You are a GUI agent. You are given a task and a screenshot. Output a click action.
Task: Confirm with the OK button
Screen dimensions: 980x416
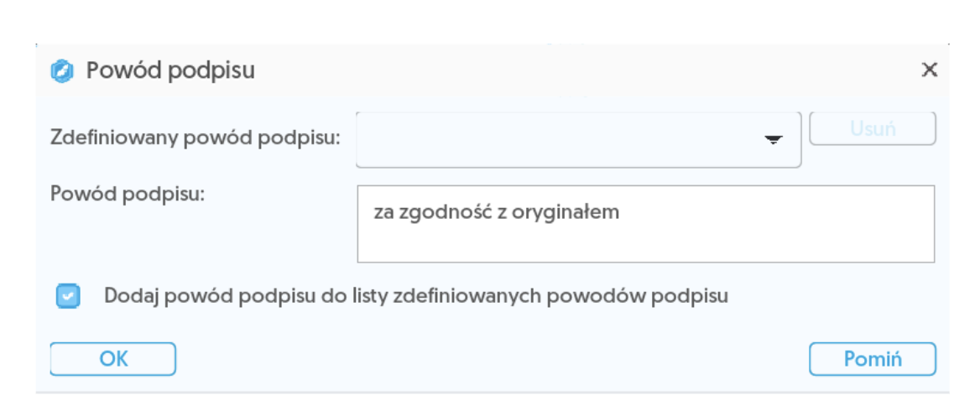pos(113,359)
